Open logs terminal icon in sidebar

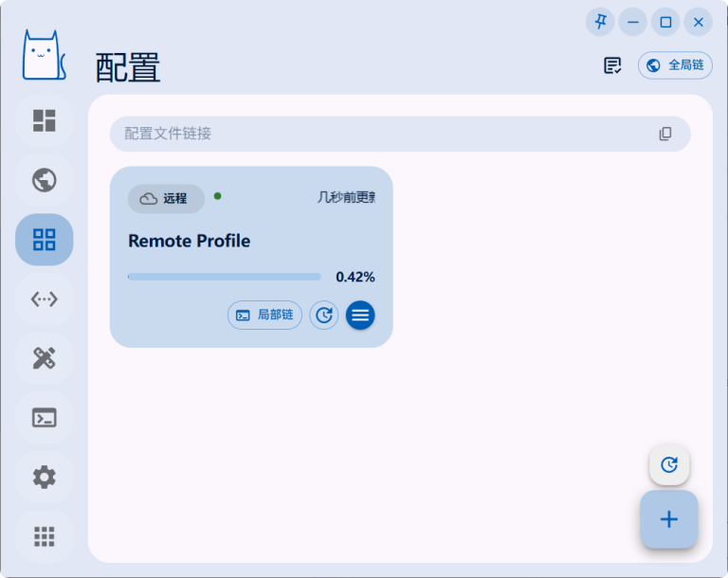pyautogui.click(x=45, y=418)
